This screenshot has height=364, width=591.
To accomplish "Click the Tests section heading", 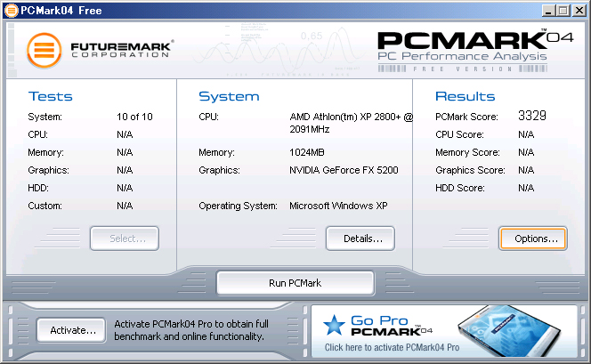I will [51, 96].
